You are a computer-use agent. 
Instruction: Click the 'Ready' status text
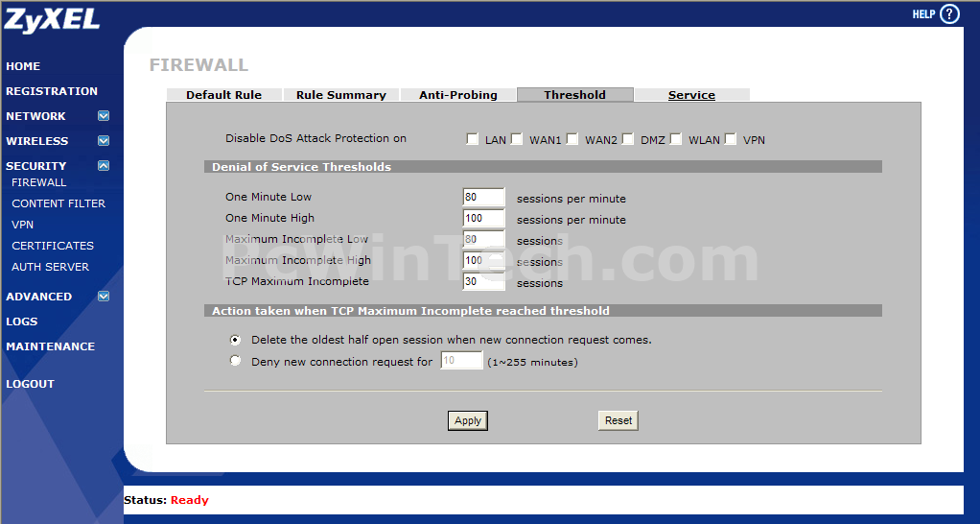[x=189, y=500]
